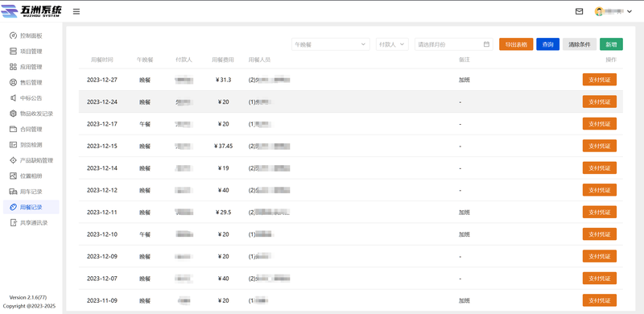Open 用车记录 menu item
Image resolution: width=644 pixels, height=314 pixels.
31,192
